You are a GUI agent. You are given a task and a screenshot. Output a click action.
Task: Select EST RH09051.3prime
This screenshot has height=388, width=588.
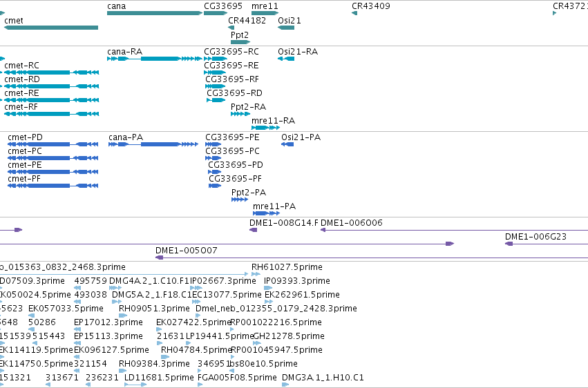click(122, 316)
